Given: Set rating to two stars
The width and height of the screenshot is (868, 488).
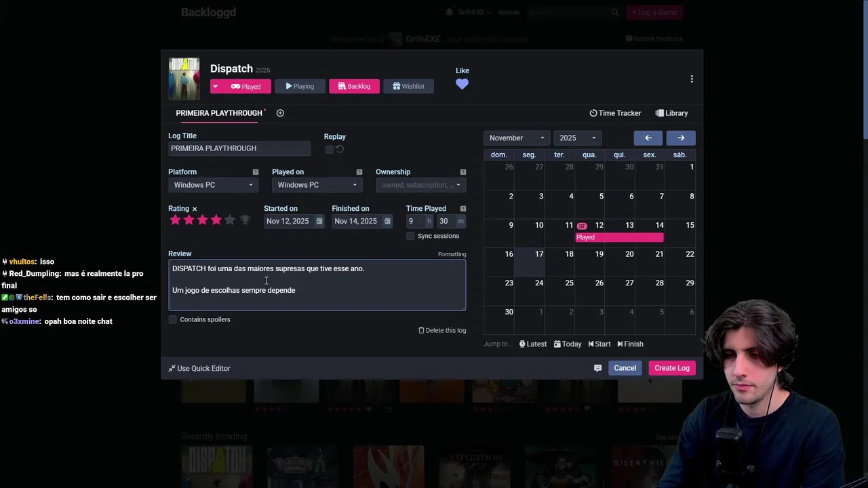Looking at the screenshot, I should [x=189, y=220].
